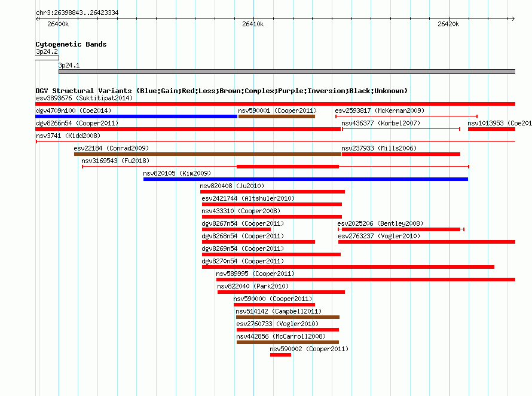Click the red bar under the dgv8267n54 label
The image size is (532, 396).
[236, 229]
